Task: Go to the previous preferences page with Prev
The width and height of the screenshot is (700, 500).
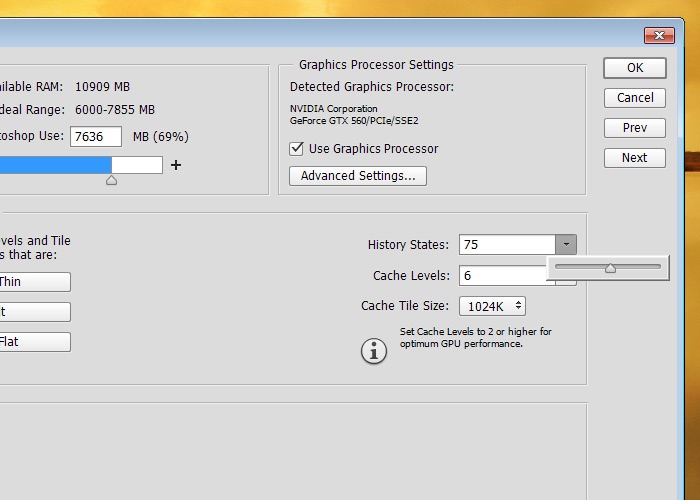Action: [x=634, y=128]
